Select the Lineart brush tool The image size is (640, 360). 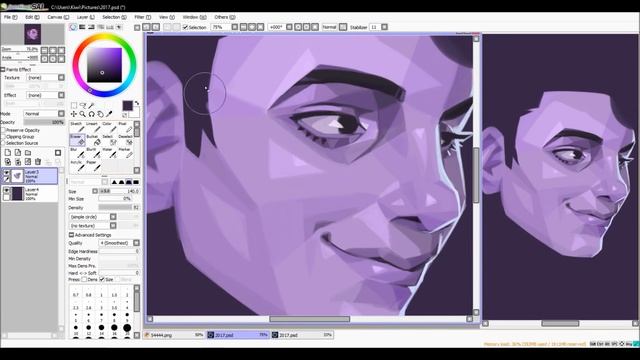[x=93, y=127]
